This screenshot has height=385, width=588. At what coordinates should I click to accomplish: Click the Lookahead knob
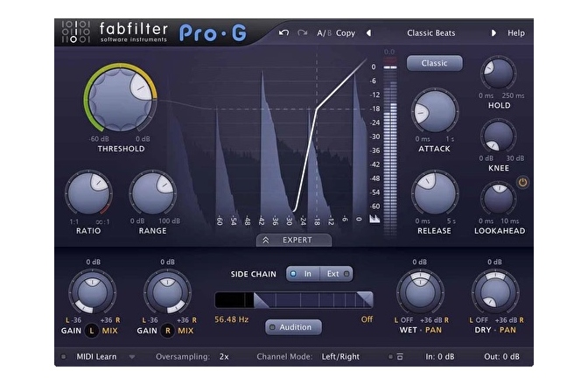click(x=499, y=199)
